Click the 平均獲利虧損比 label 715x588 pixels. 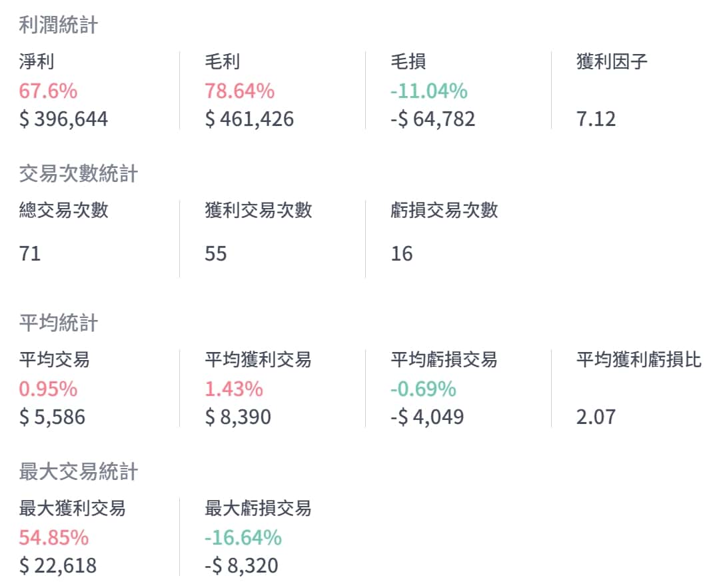pos(638,360)
